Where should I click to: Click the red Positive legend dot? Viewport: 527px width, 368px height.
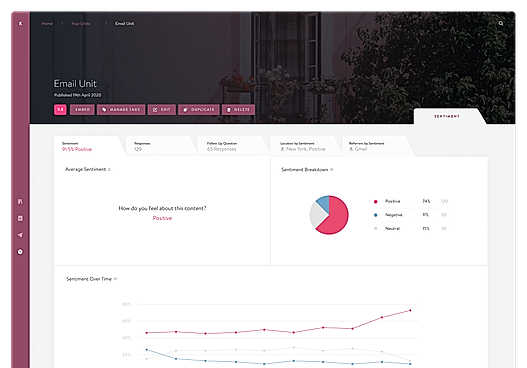375,201
